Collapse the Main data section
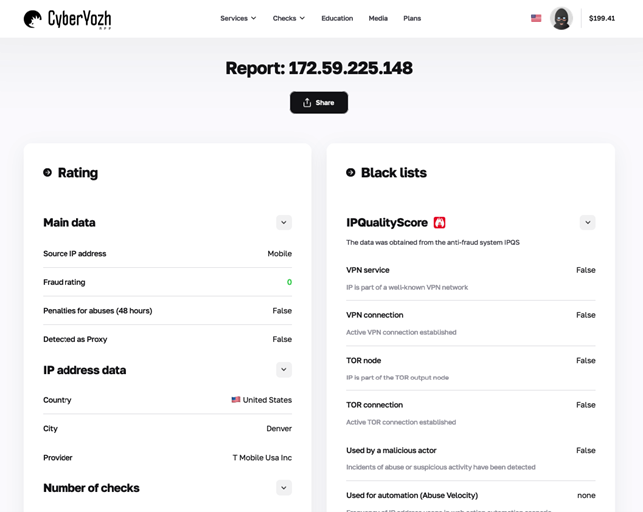 284,223
